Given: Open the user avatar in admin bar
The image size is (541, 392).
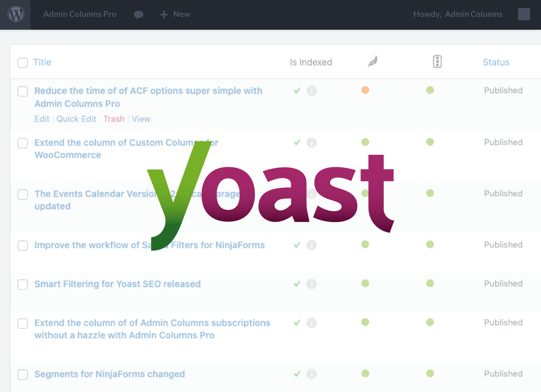Looking at the screenshot, I should pos(524,14).
